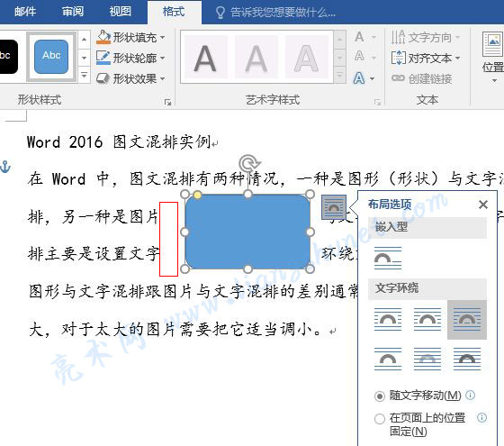Select 在页面上的位置固定 radio button

380,419
